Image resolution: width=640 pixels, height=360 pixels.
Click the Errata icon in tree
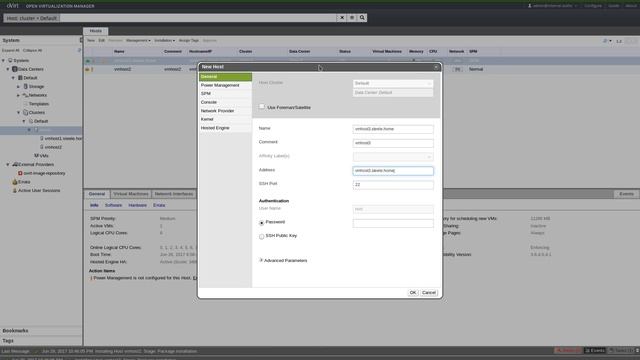[15, 182]
